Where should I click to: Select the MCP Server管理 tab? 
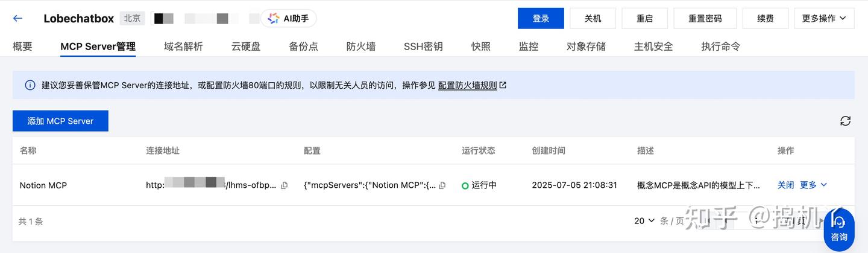[x=98, y=46]
